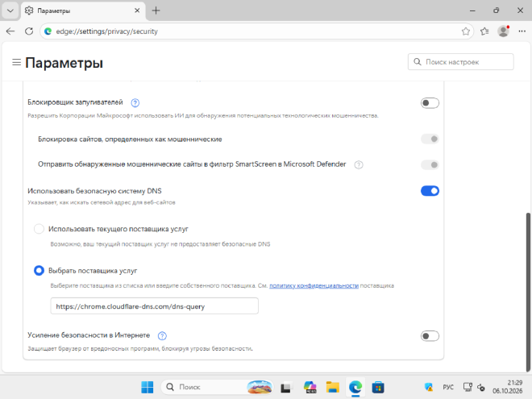Click the Параметры page heading
Screen dimensions: 532x399
click(x=64, y=63)
